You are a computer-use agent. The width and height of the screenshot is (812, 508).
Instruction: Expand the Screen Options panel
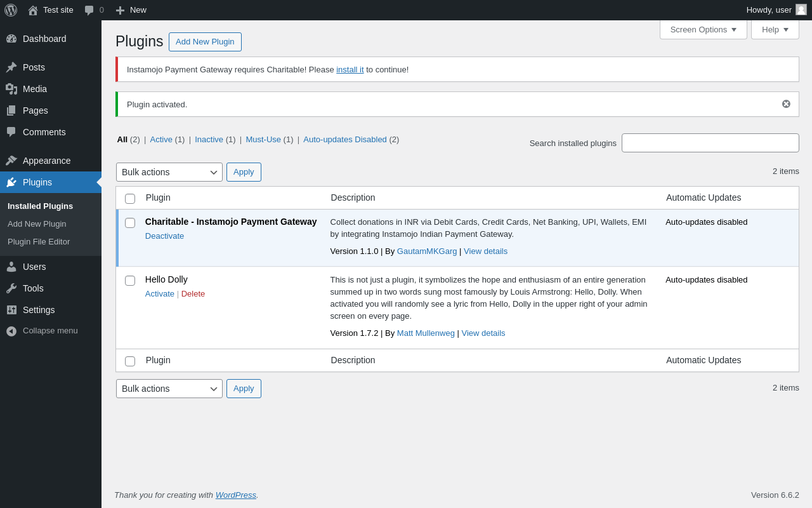(703, 29)
